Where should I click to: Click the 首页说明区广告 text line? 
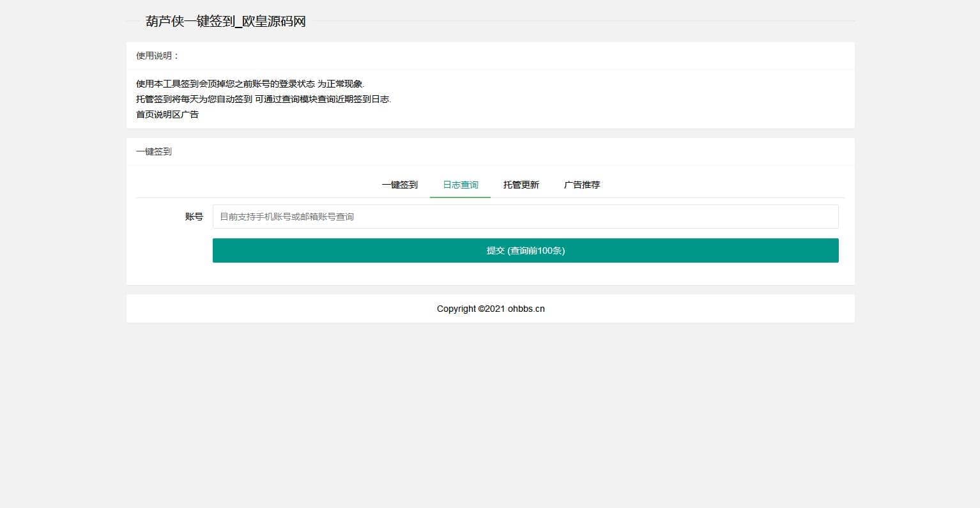167,114
